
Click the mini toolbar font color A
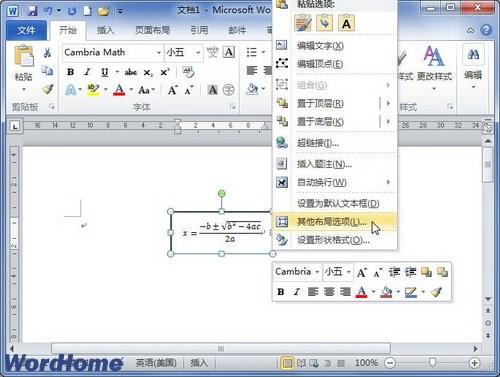coord(362,292)
